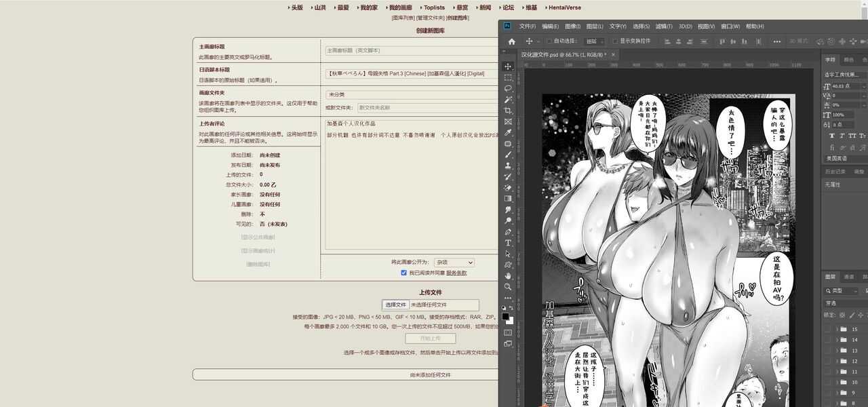The image size is (868, 407).
Task: Open the gallery category dropdown 杂项
Action: 454,262
